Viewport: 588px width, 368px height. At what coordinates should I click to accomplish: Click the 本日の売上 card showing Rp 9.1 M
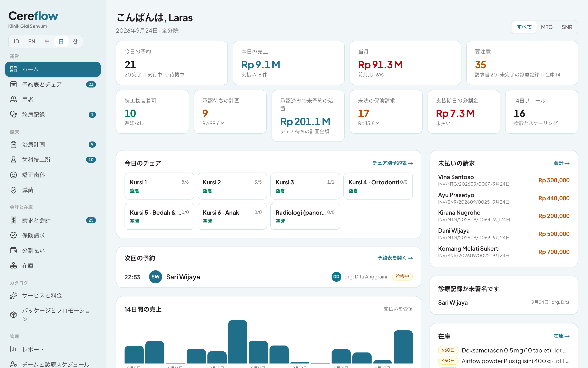pyautogui.click(x=288, y=63)
